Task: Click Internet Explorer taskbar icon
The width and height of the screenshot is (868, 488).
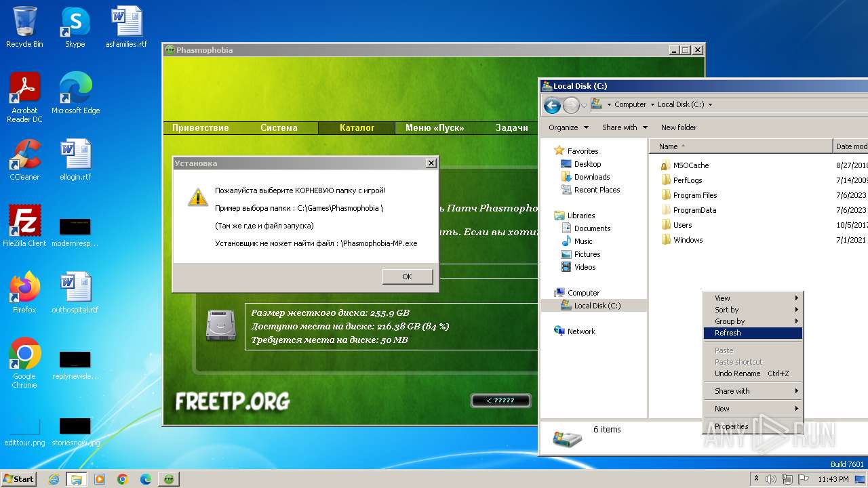Action: 54,479
